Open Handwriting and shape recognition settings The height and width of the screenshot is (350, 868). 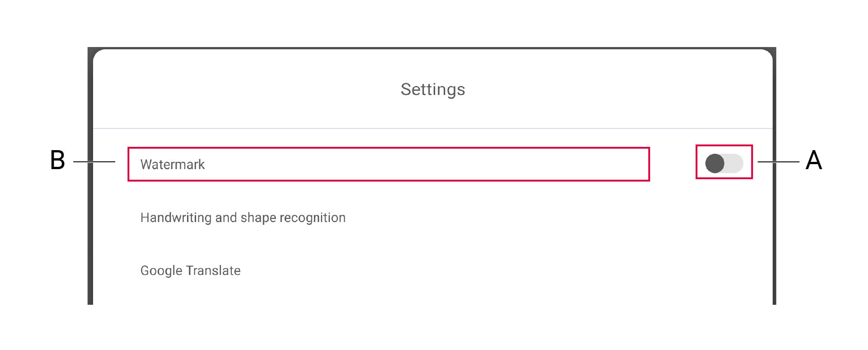pyautogui.click(x=243, y=218)
